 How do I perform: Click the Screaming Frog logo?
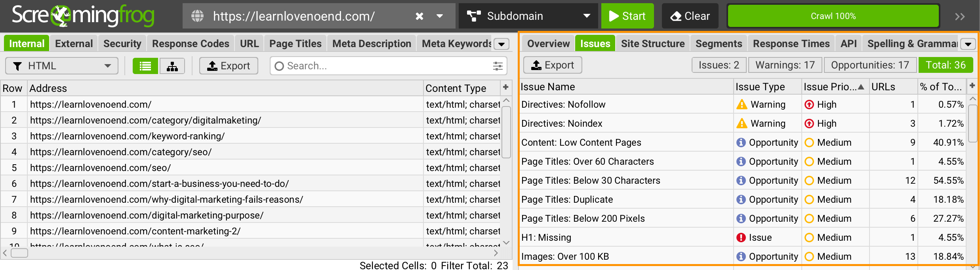click(x=83, y=16)
